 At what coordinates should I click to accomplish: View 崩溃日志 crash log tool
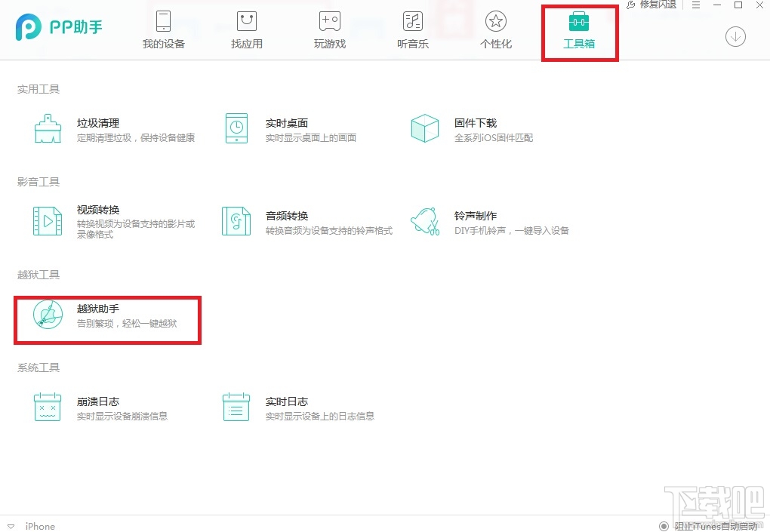48,407
